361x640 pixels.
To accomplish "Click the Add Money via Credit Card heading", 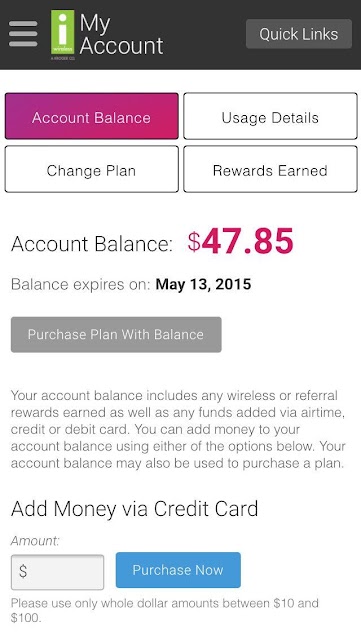I will [x=134, y=509].
